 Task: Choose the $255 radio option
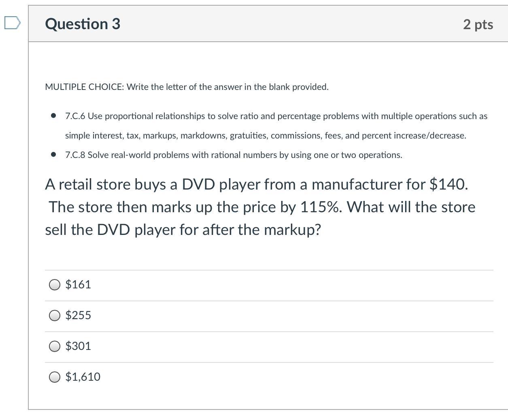pyautogui.click(x=55, y=316)
